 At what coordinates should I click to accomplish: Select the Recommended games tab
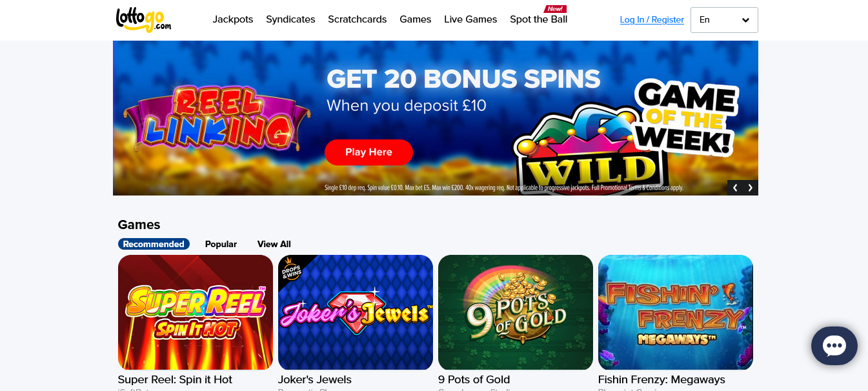pyautogui.click(x=154, y=244)
